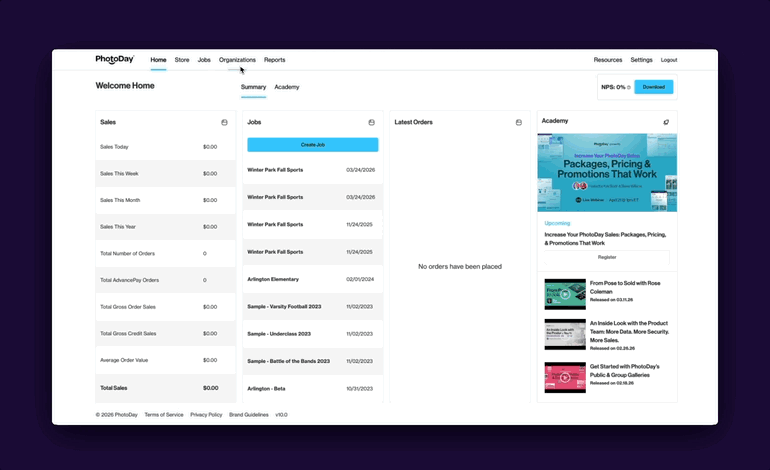Screen dimensions: 770x470
Task: Open Brand Guidelines in footer
Action: 249,415
